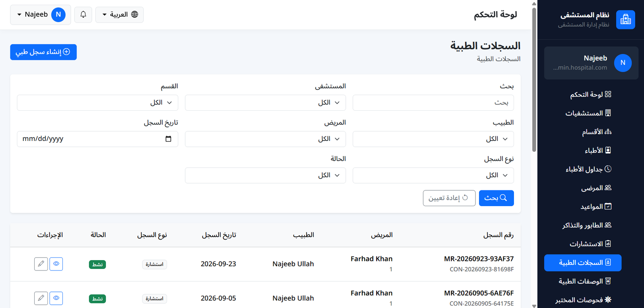Image resolution: width=644 pixels, height=308 pixels.
Task: Click إنشاء سجل طبي button
Action: (43, 52)
